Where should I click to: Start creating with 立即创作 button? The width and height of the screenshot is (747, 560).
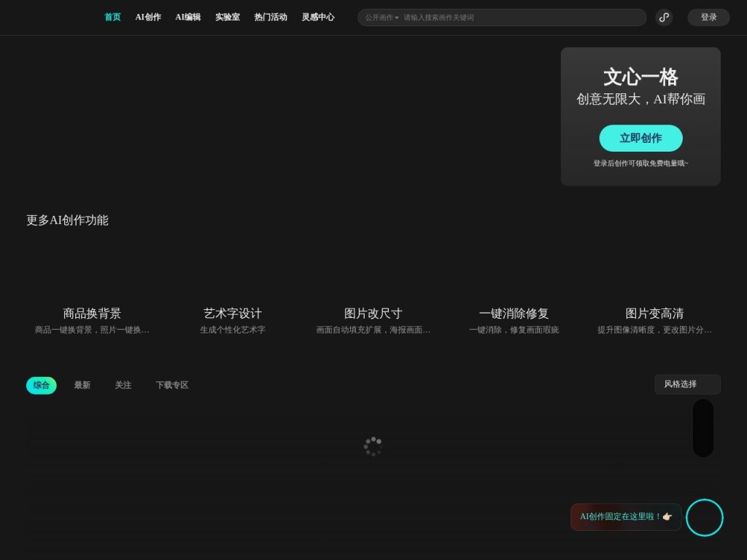[640, 138]
